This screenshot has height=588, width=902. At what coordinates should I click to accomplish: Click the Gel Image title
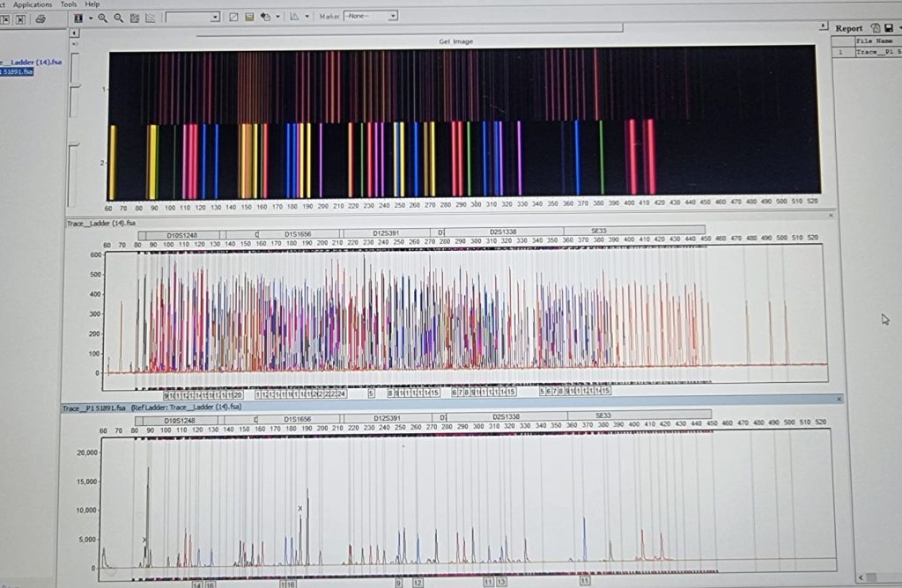coord(455,41)
